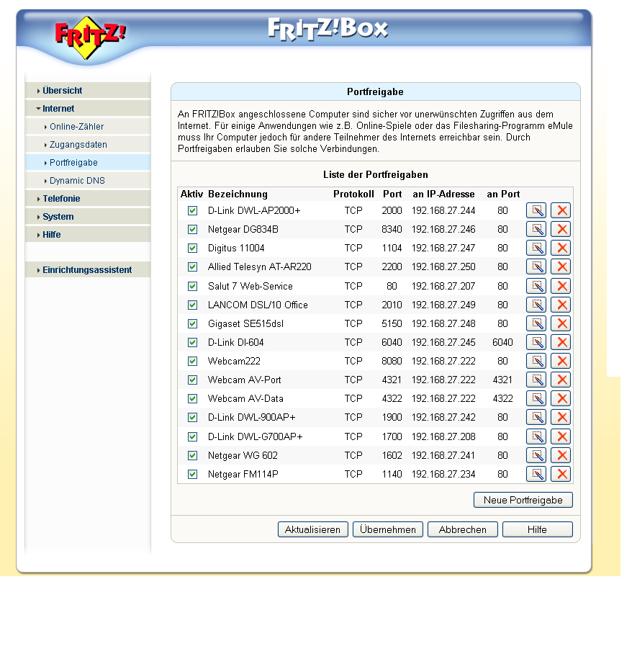Expand the Telefonie menu section
This screenshot has height=672, width=632.
(x=88, y=198)
